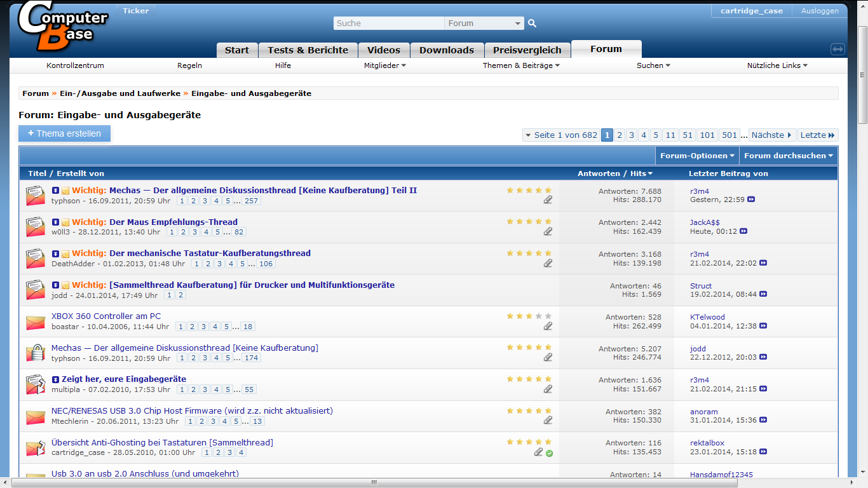
Task: Open user r3m4 on Mechas Teil II row
Action: click(700, 191)
